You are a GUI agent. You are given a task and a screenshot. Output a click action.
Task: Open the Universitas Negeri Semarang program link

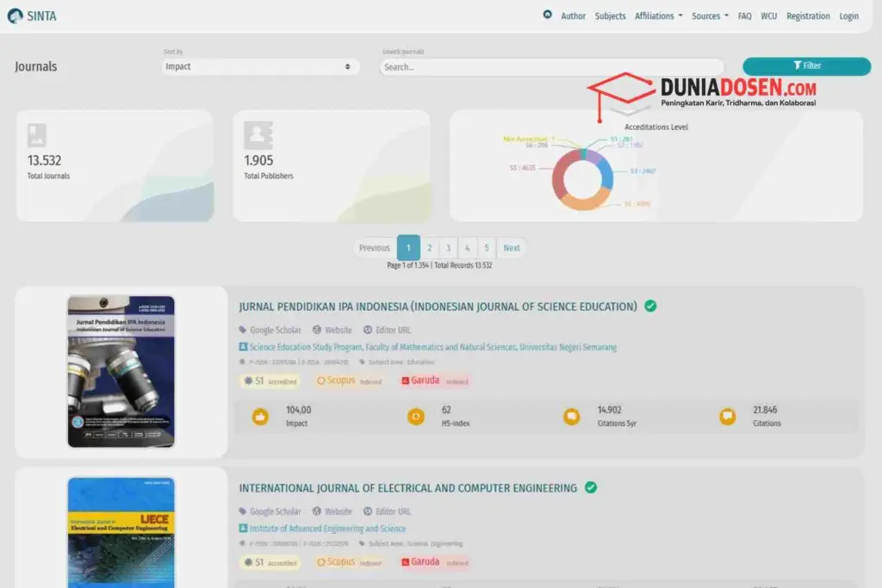pyautogui.click(x=431, y=347)
